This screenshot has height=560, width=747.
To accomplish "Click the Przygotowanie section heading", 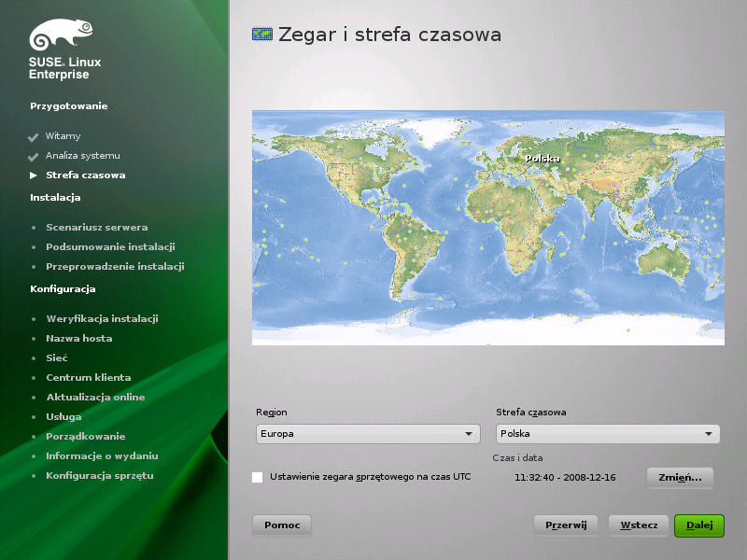I will (x=68, y=106).
